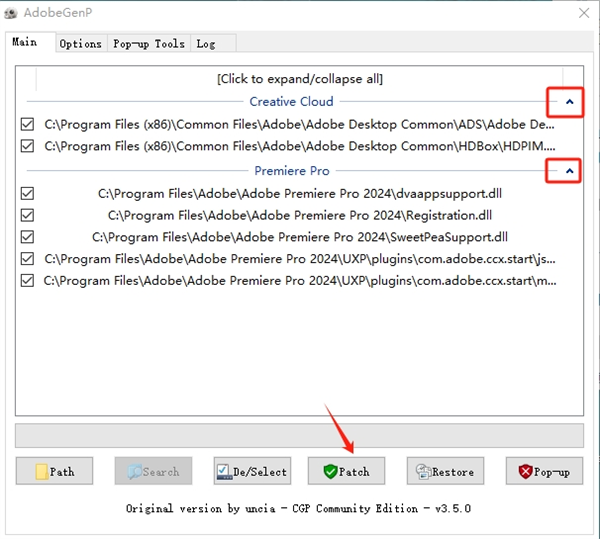Click the Patch button
Viewport: 600px width, 539px height.
click(346, 471)
